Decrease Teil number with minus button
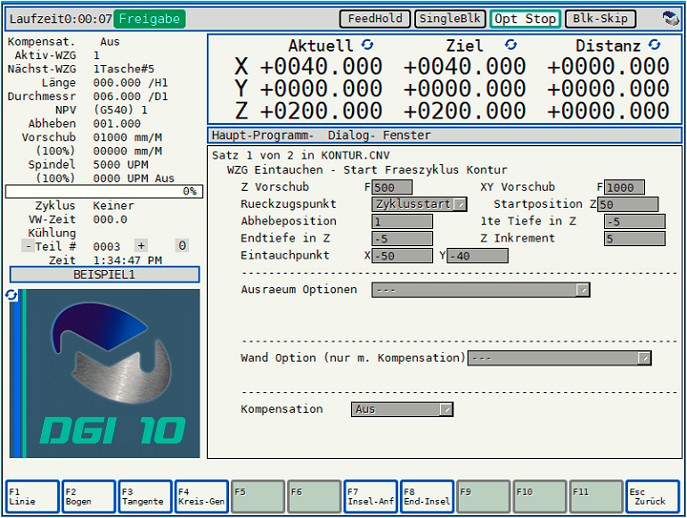 coord(28,246)
